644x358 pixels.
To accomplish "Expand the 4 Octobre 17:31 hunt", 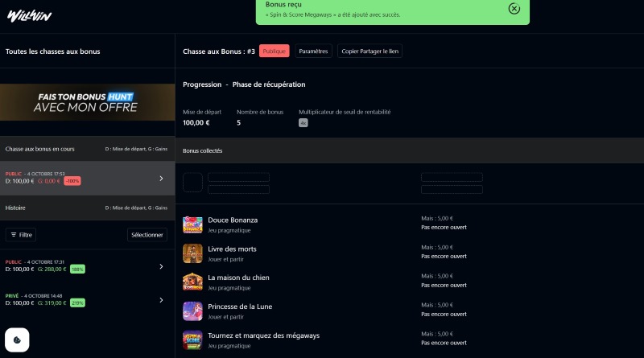I will pos(161,266).
